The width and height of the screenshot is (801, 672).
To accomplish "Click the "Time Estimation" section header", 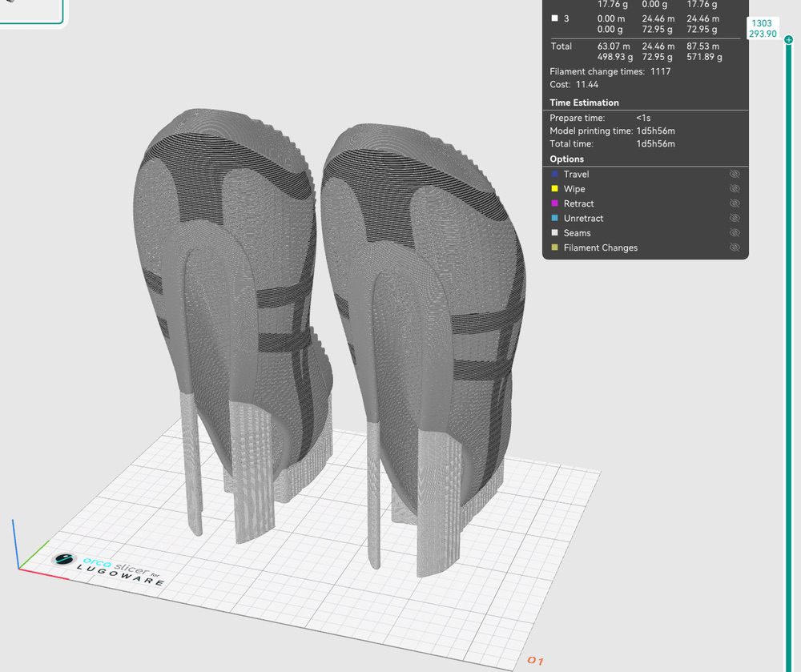I will [x=584, y=103].
